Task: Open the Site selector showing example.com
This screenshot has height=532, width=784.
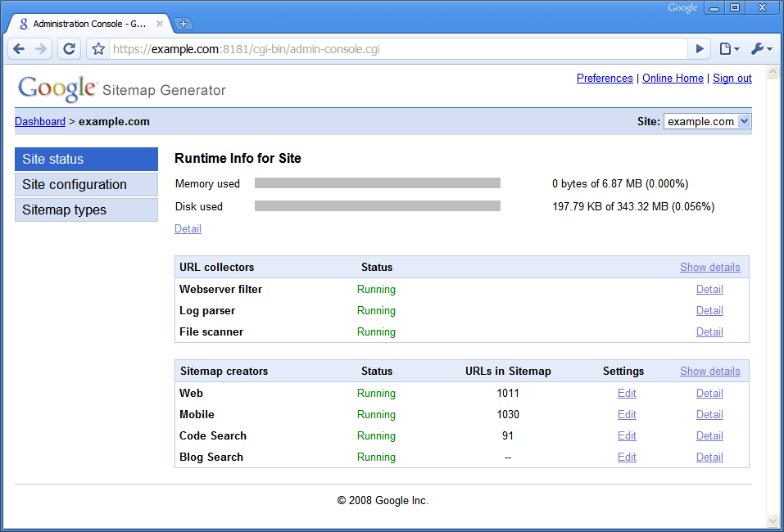Action: (707, 120)
